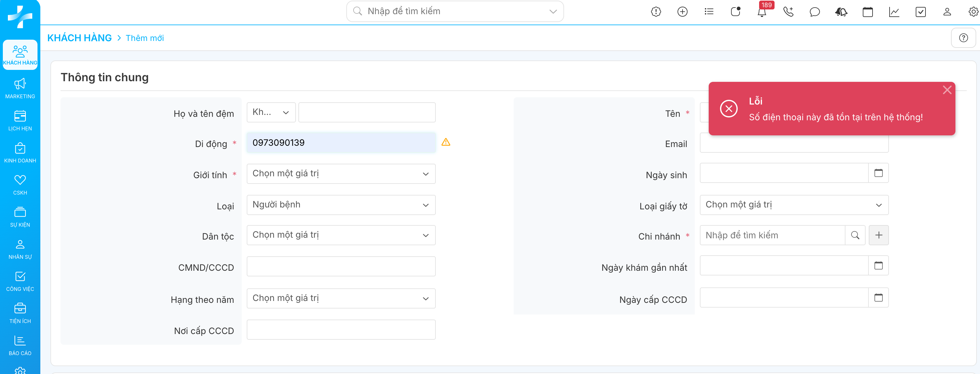Screen dimensions: 980x374
Task: Open the calendar icon in top toolbar
Action: coord(868,12)
